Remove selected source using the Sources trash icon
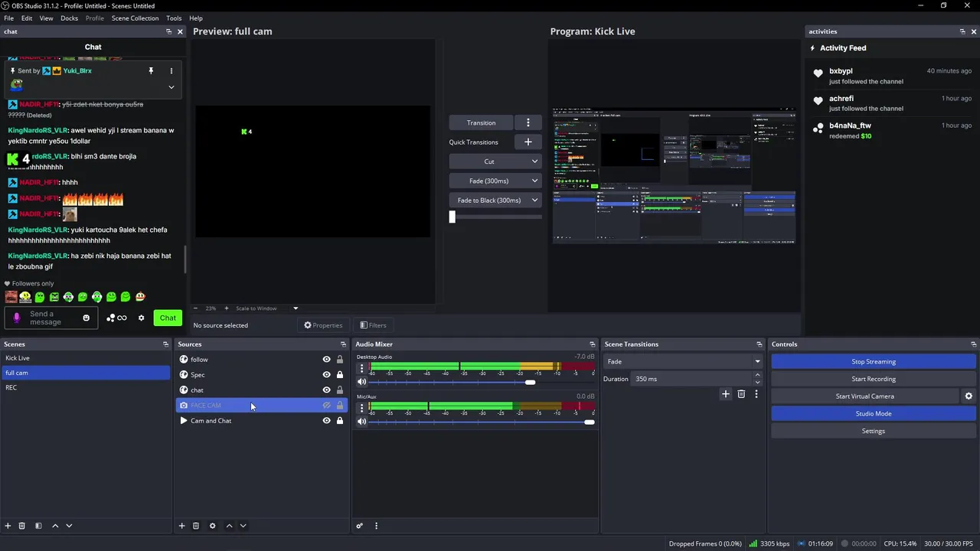The width and height of the screenshot is (980, 551). (x=195, y=526)
